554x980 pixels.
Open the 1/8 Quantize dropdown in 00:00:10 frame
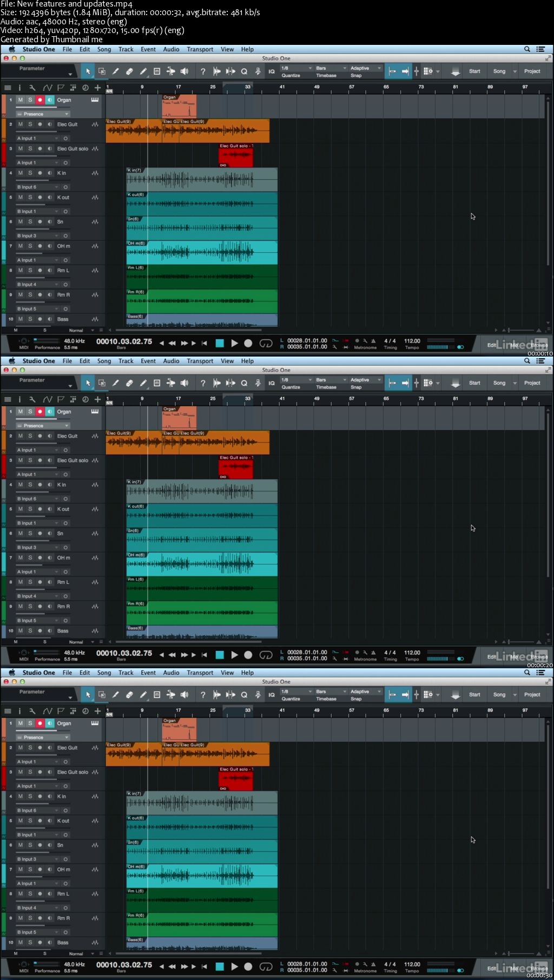point(296,69)
